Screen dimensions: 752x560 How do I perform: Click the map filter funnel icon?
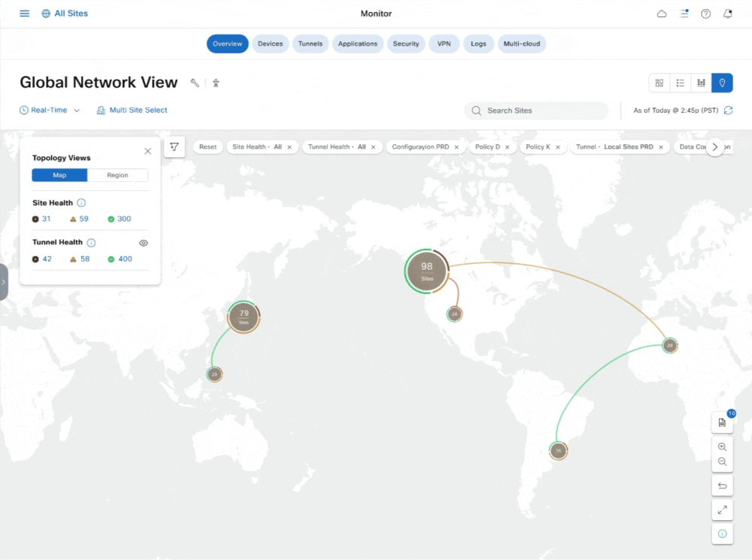click(x=174, y=147)
